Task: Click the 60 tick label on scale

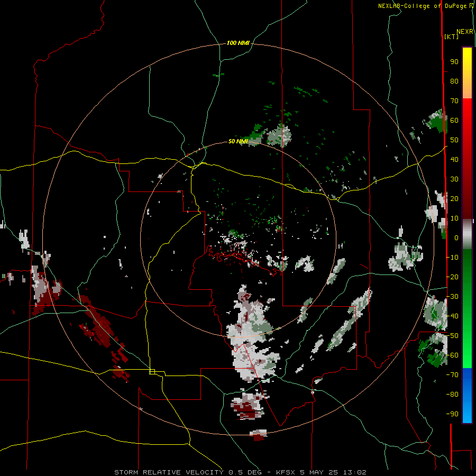Action: [454, 121]
